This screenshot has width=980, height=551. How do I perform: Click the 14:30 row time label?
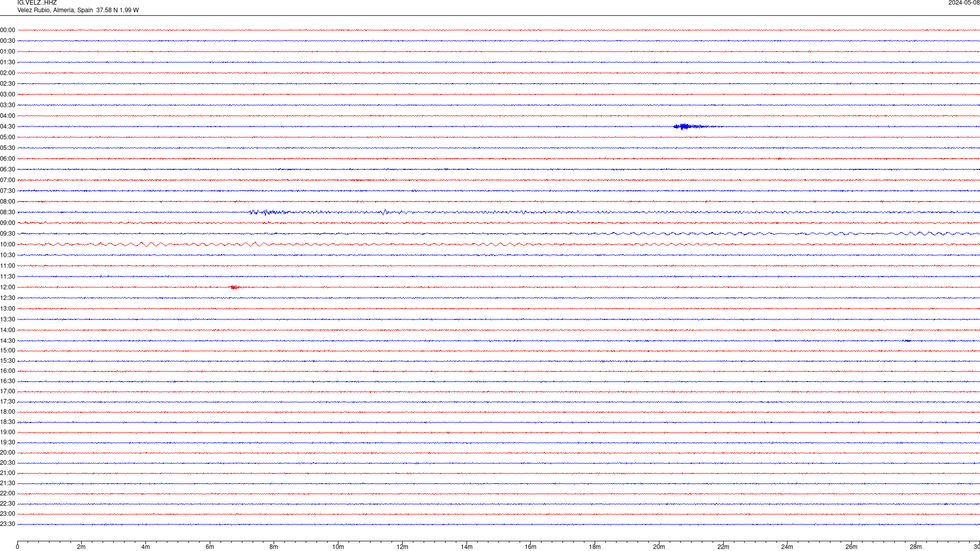point(8,341)
